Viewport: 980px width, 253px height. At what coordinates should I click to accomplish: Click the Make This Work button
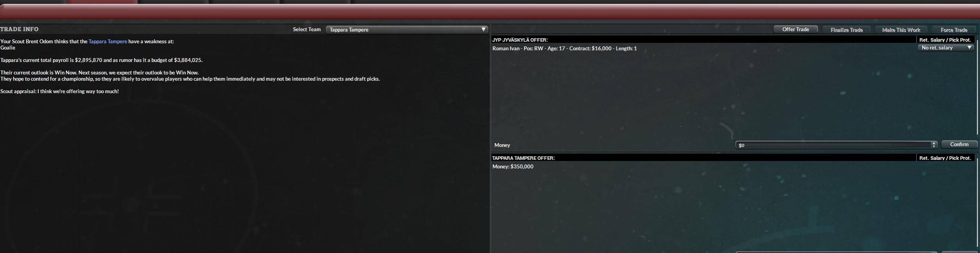[x=901, y=30]
